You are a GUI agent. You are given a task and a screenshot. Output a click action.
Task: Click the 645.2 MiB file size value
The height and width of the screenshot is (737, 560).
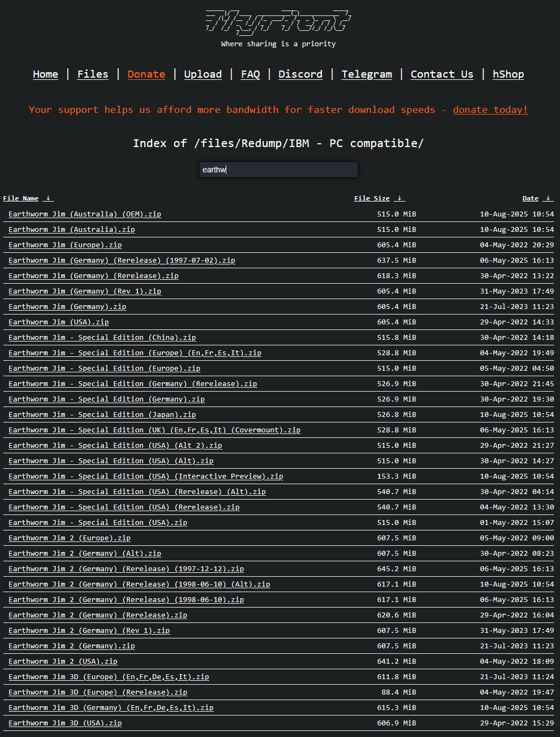pos(396,569)
